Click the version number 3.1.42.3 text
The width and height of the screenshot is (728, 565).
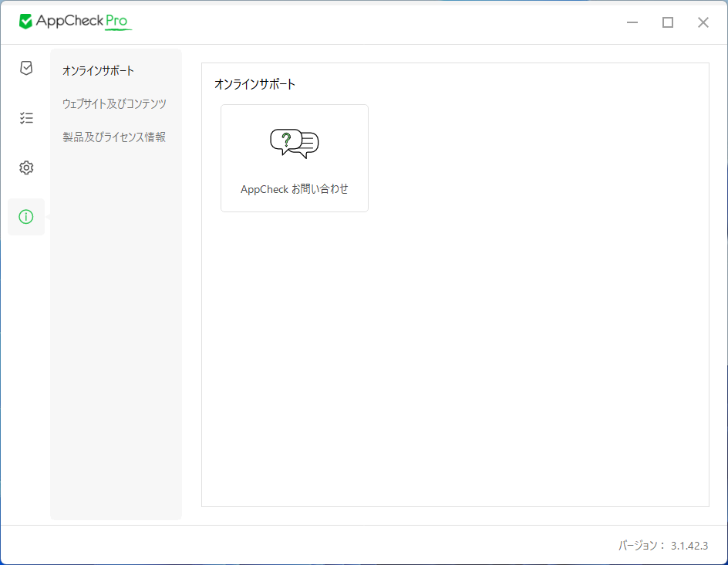pyautogui.click(x=689, y=545)
